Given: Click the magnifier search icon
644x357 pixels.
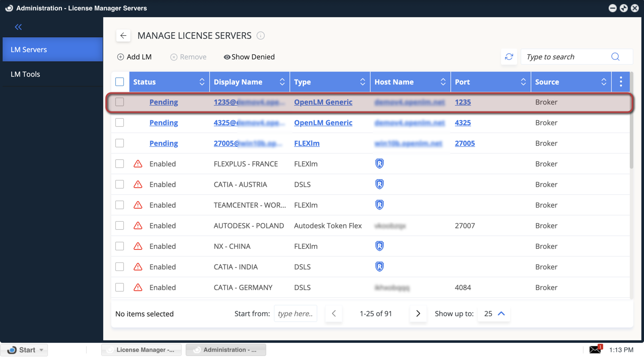Looking at the screenshot, I should pyautogui.click(x=615, y=57).
